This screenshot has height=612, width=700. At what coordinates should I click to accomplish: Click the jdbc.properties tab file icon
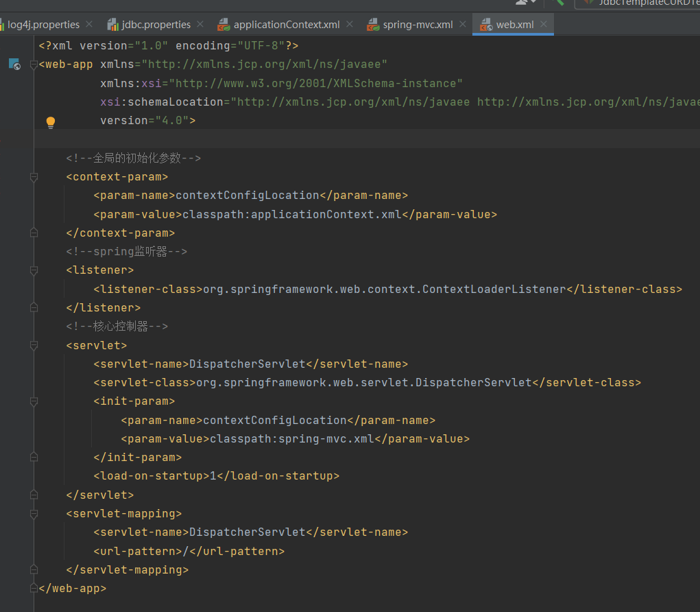pyautogui.click(x=112, y=25)
